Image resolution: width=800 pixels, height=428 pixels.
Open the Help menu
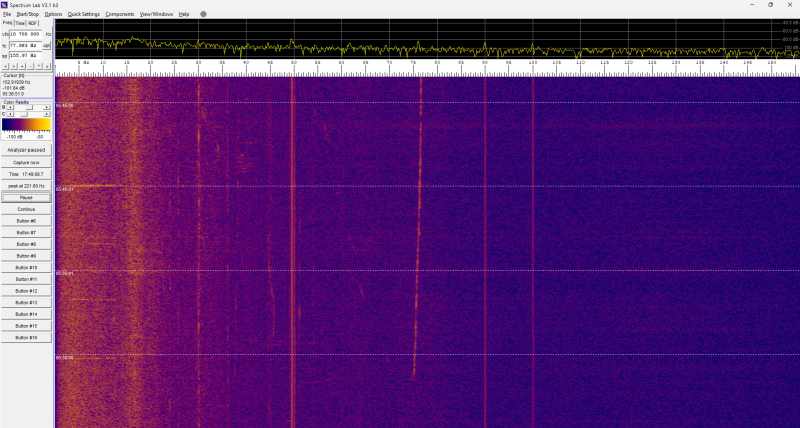(184, 14)
